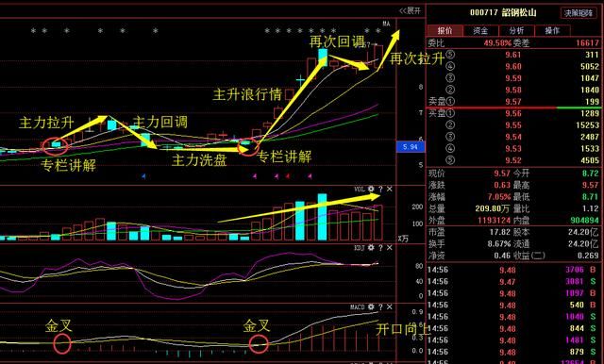The height and width of the screenshot is (364, 604).
Task: Click 收益(二) value 0.269
Action: [x=588, y=256]
